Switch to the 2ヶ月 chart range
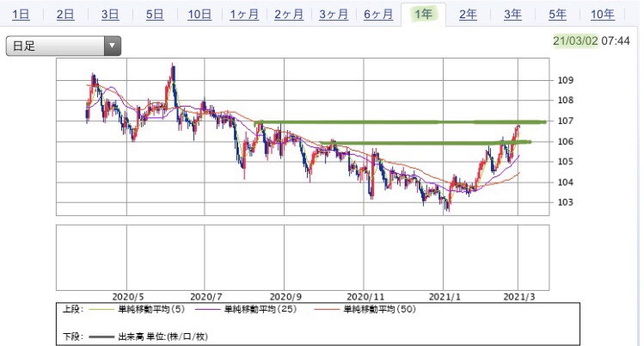 [x=289, y=15]
